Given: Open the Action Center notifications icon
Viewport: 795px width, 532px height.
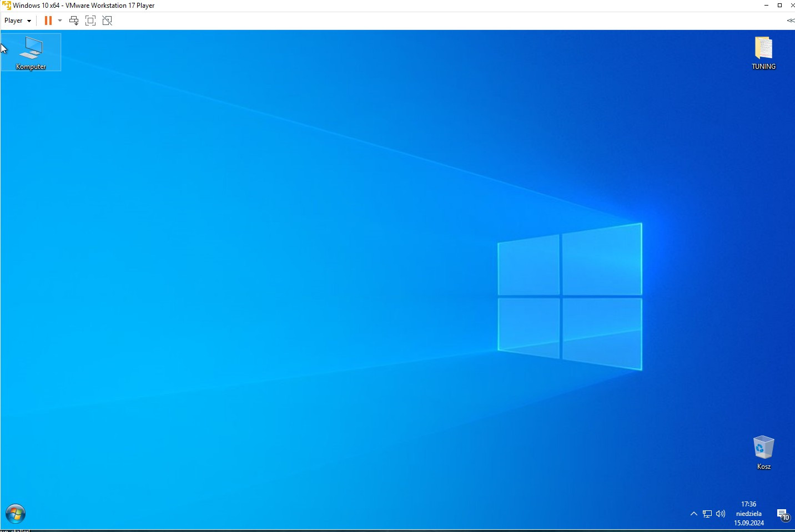Looking at the screenshot, I should click(783, 515).
